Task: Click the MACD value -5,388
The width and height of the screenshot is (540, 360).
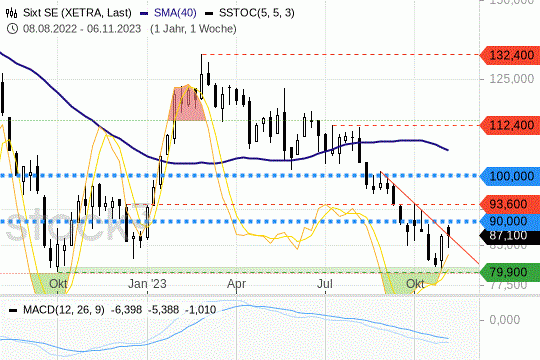Action: click(164, 310)
